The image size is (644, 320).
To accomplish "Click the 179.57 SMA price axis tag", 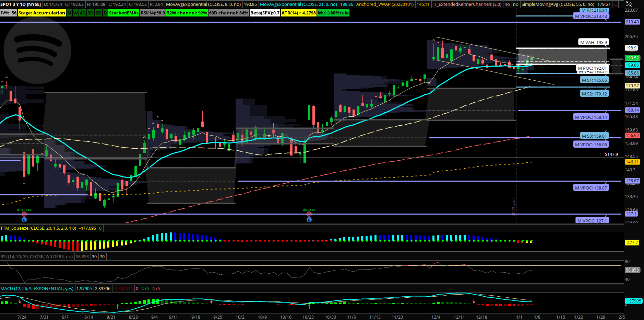I will click(x=632, y=86).
